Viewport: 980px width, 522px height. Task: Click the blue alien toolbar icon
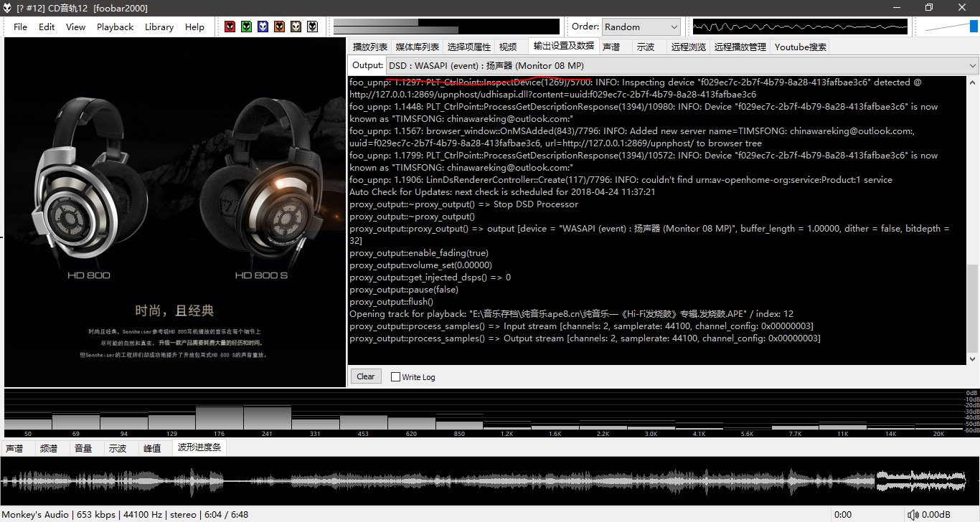point(263,27)
